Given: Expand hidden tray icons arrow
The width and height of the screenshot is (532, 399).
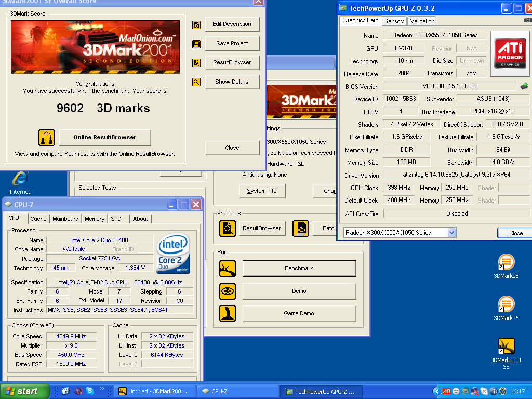Looking at the screenshot, I should [x=437, y=391].
